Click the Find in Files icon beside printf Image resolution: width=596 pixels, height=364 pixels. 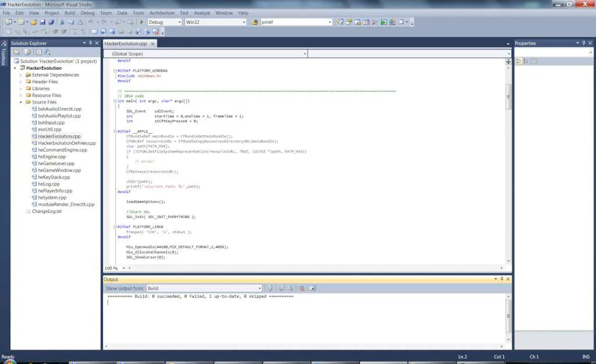(255, 23)
